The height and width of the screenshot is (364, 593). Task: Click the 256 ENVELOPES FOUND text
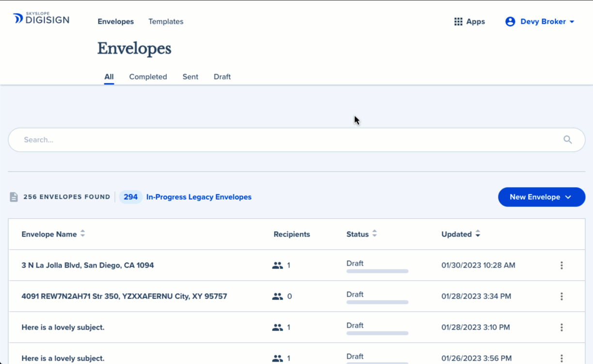(67, 197)
